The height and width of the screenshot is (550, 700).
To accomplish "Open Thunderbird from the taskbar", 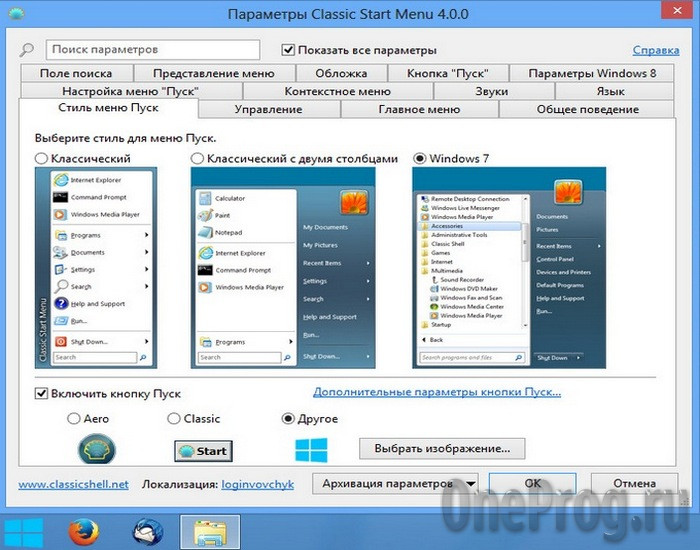I will (147, 532).
